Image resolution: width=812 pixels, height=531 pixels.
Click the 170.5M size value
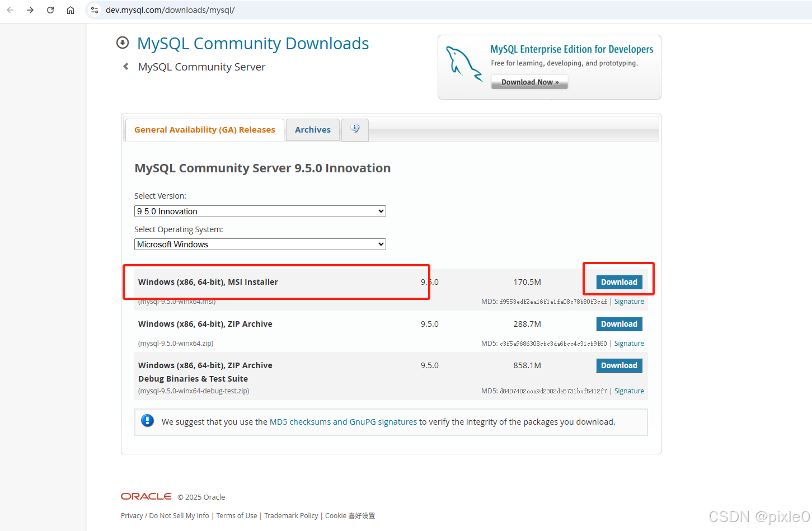527,282
